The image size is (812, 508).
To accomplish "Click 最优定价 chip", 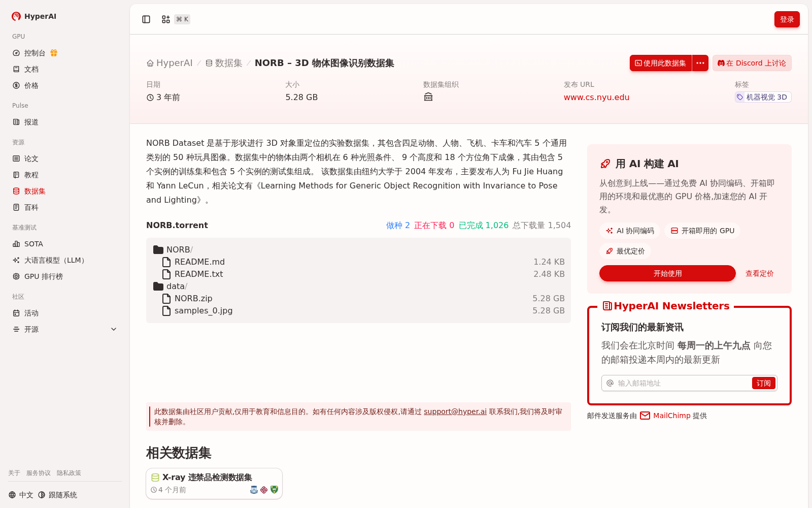I will [x=625, y=251].
